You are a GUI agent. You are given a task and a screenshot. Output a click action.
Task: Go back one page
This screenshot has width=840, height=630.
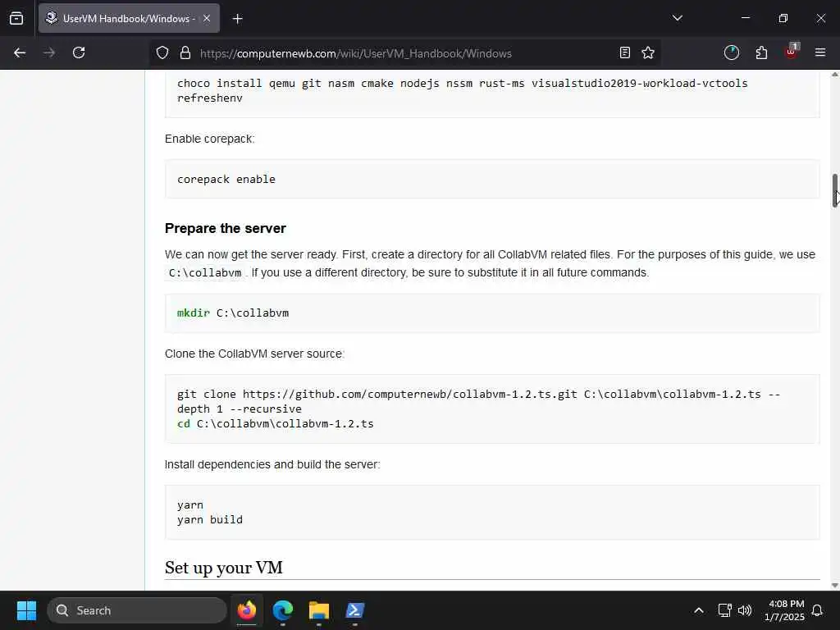[20, 52]
